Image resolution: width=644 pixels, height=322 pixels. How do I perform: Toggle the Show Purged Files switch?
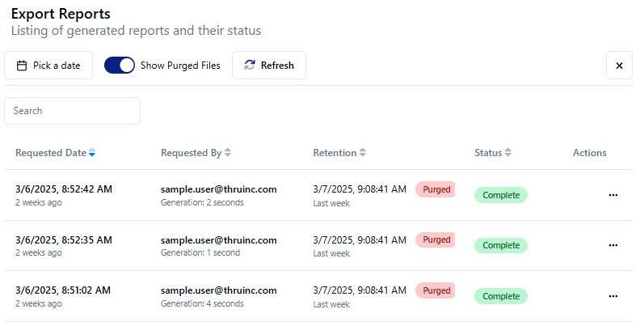point(120,66)
